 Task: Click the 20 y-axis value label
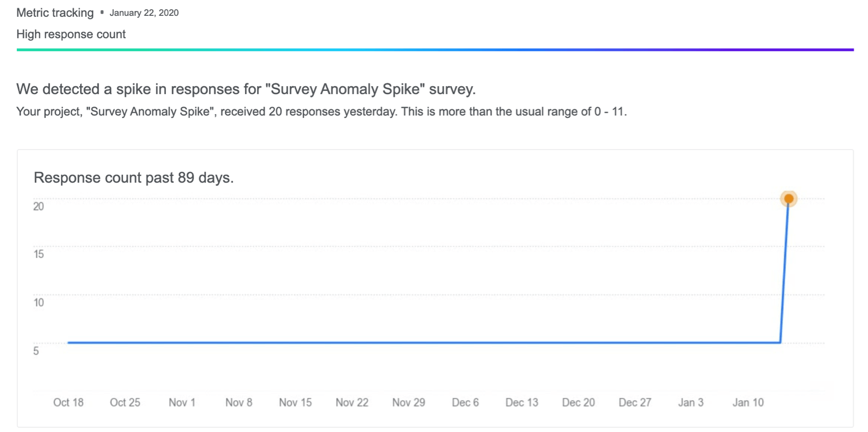(39, 206)
